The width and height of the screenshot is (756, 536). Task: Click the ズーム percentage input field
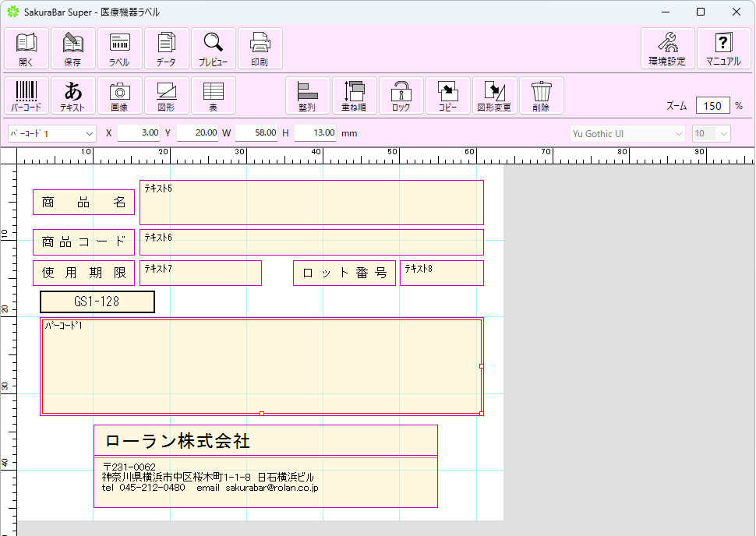(712, 104)
